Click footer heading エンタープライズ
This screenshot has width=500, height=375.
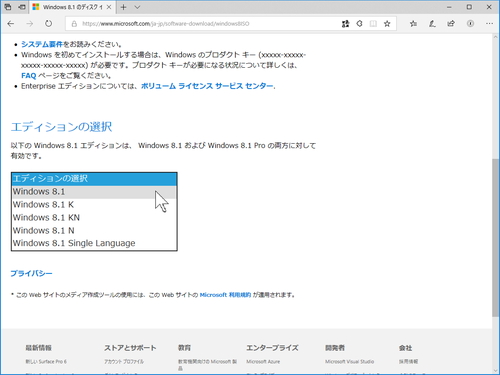tap(272, 348)
